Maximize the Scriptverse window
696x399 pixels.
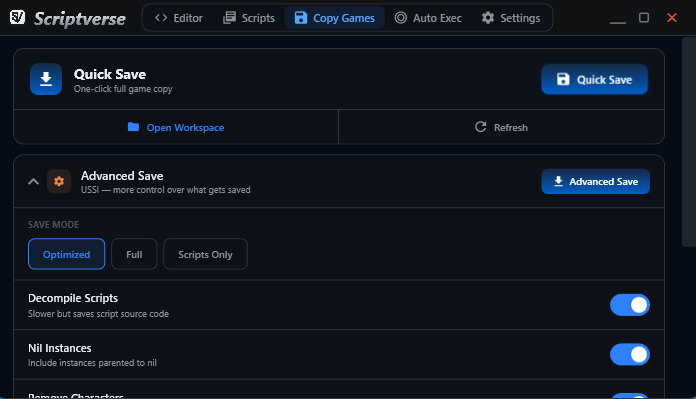[644, 18]
